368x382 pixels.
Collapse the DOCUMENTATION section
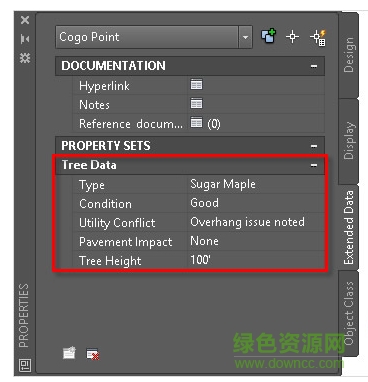(x=314, y=66)
